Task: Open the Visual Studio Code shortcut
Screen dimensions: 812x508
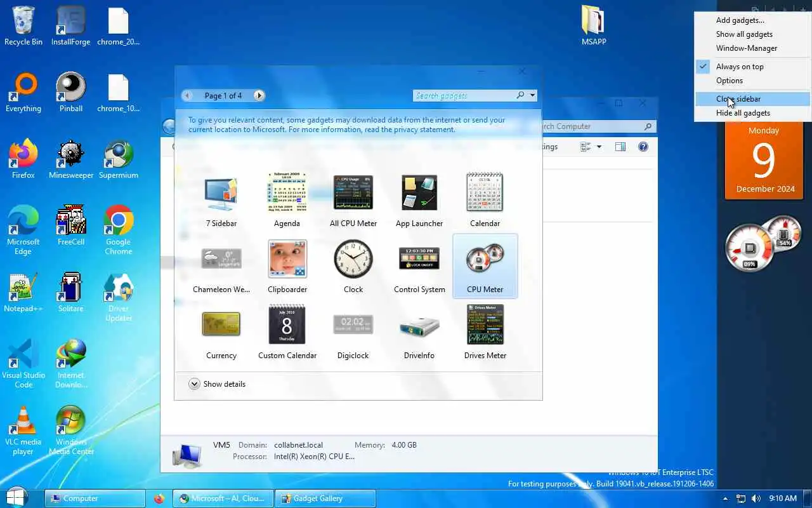Action: (x=23, y=364)
